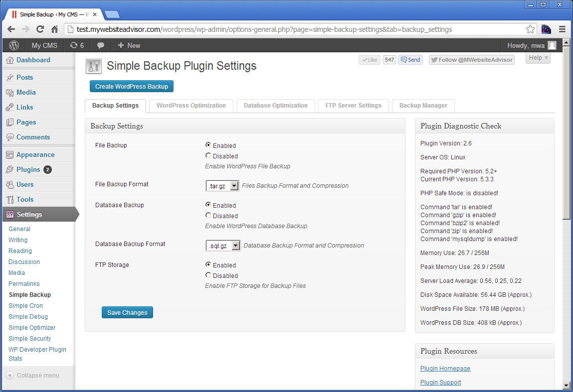Open the File Backup Format .tar.gz dropdown
The height and width of the screenshot is (392, 573).
point(222,186)
